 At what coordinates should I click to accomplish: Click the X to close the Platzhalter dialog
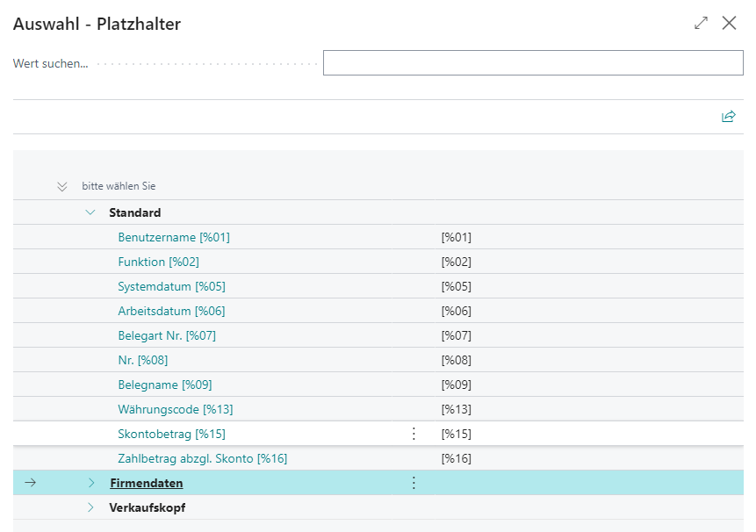pyautogui.click(x=730, y=24)
